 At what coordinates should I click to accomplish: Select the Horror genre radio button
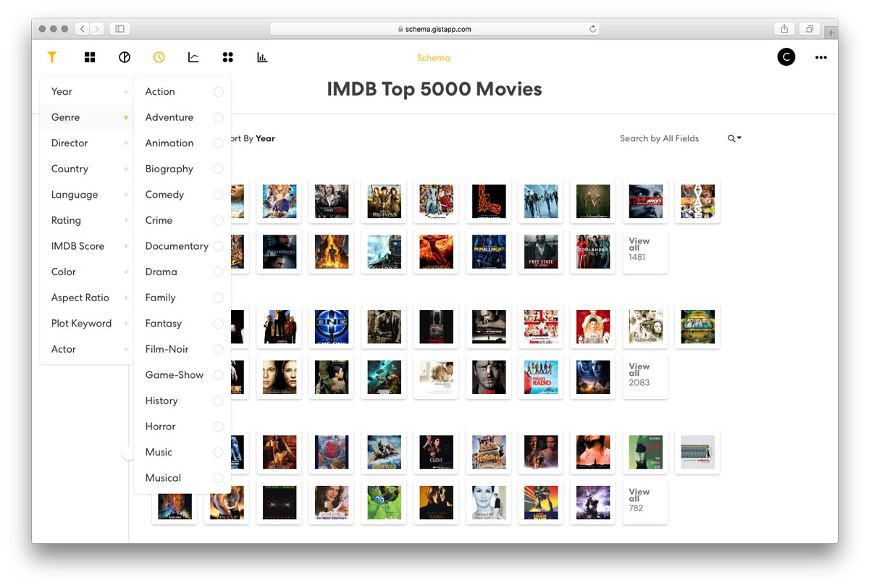[x=218, y=427]
